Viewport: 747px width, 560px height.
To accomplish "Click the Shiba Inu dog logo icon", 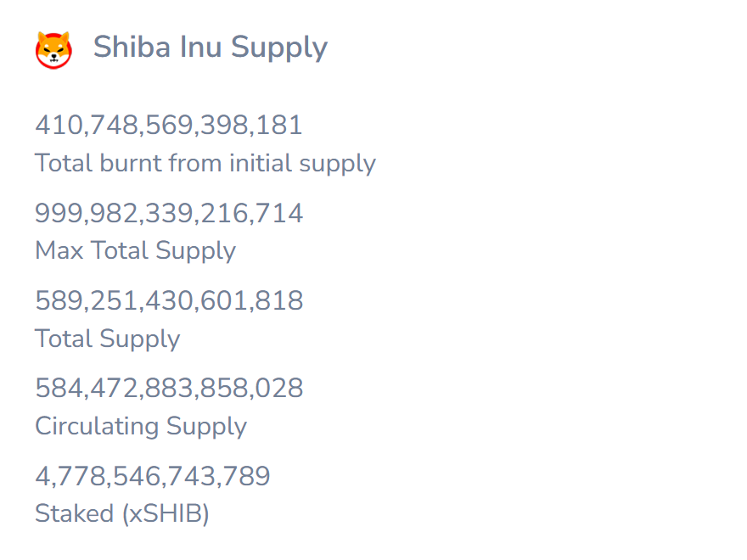I will [53, 50].
